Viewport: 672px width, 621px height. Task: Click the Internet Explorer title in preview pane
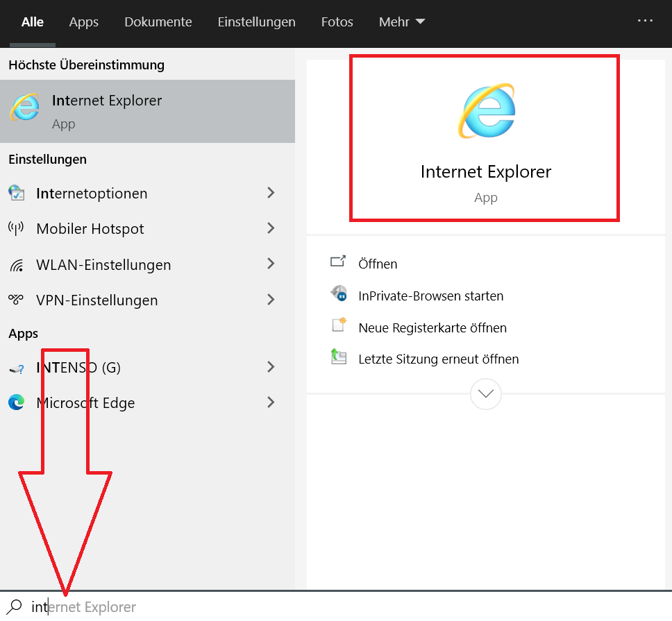click(x=485, y=172)
